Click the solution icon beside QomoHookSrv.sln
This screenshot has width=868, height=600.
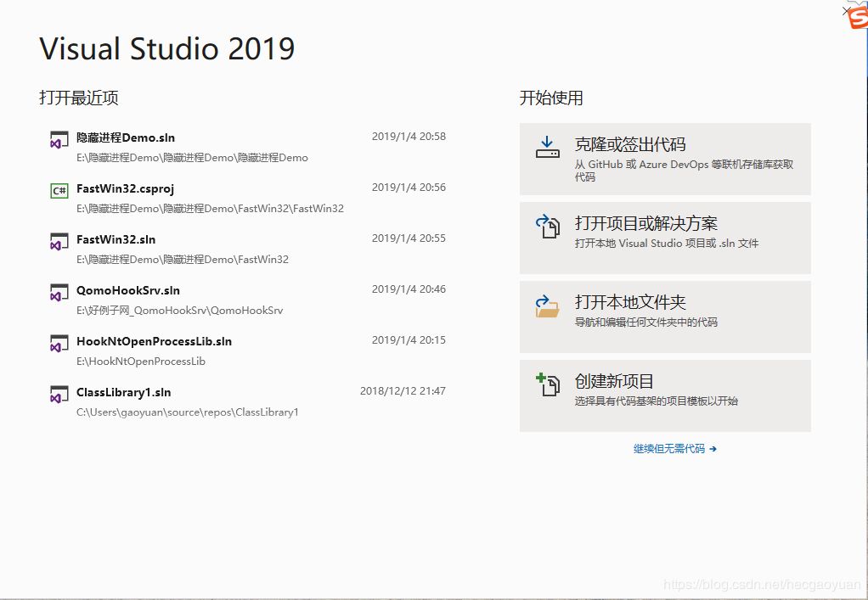[x=59, y=293]
